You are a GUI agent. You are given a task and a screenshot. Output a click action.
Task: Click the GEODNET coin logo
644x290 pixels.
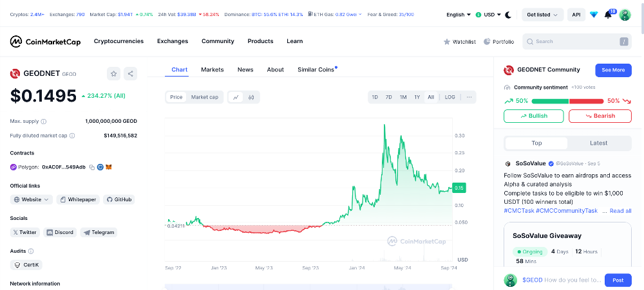click(x=15, y=74)
